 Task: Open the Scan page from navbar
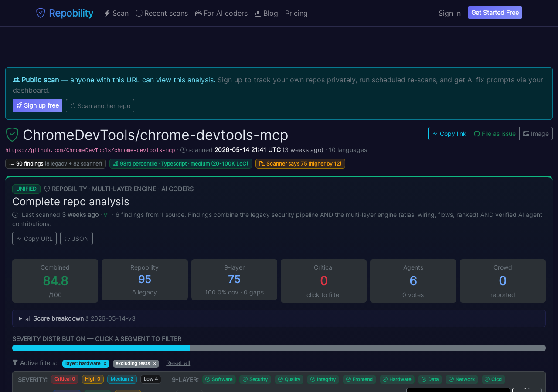tap(116, 13)
